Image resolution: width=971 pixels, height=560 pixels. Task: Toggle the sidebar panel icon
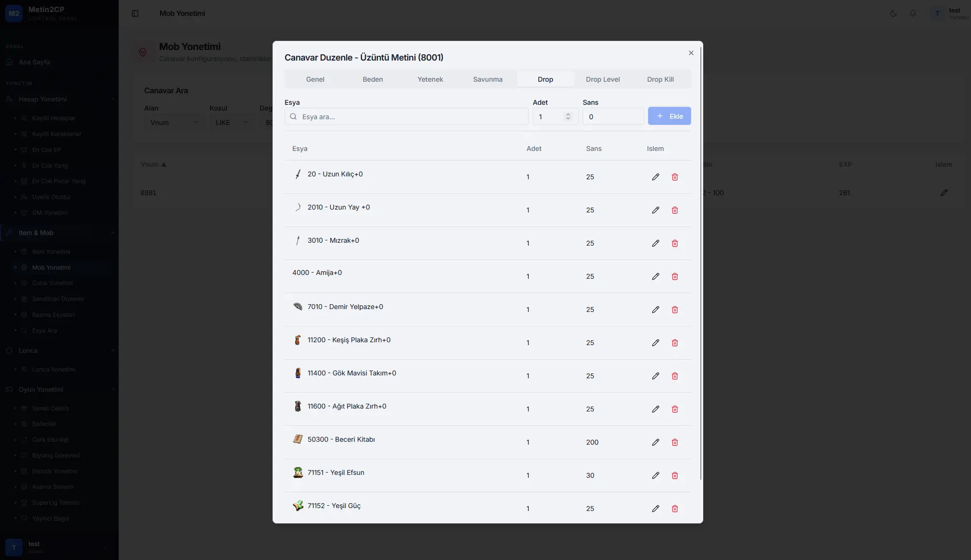pos(135,13)
